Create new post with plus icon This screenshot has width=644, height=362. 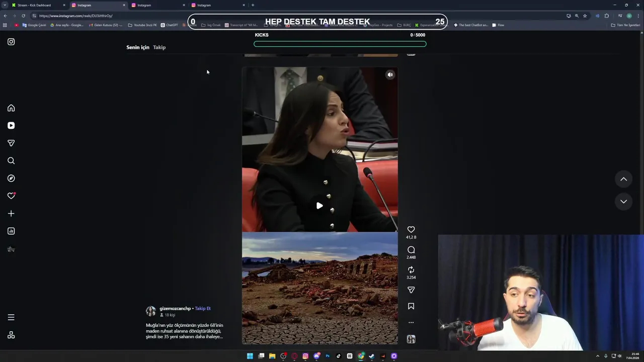point(11,214)
